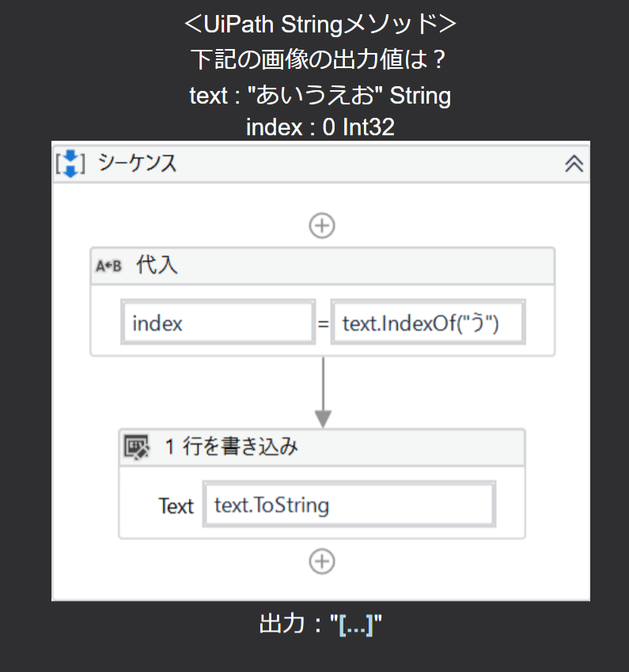Click the Text label in Write Line
629x672 pixels.
pyautogui.click(x=176, y=506)
